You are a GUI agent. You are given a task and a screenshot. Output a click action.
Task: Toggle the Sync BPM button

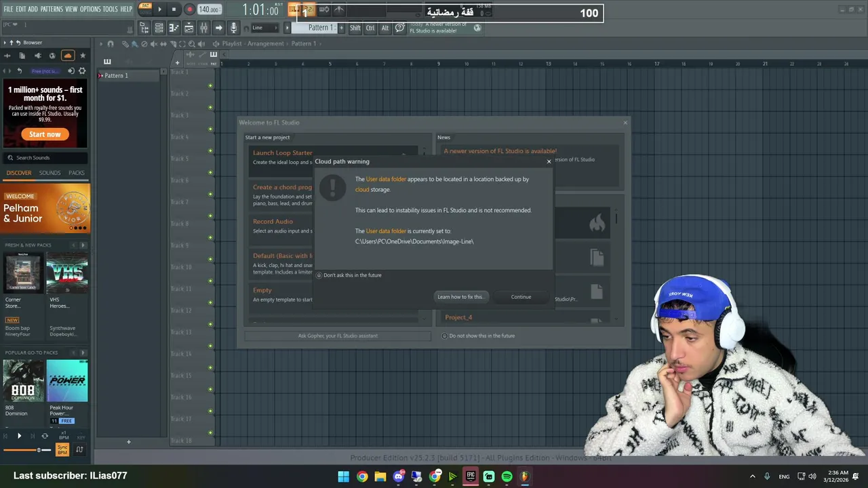point(62,449)
